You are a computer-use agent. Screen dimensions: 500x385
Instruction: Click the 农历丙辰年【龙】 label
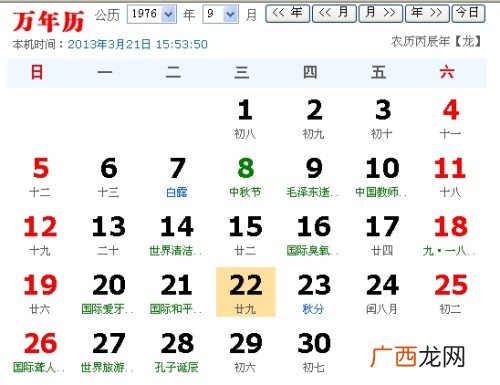437,42
